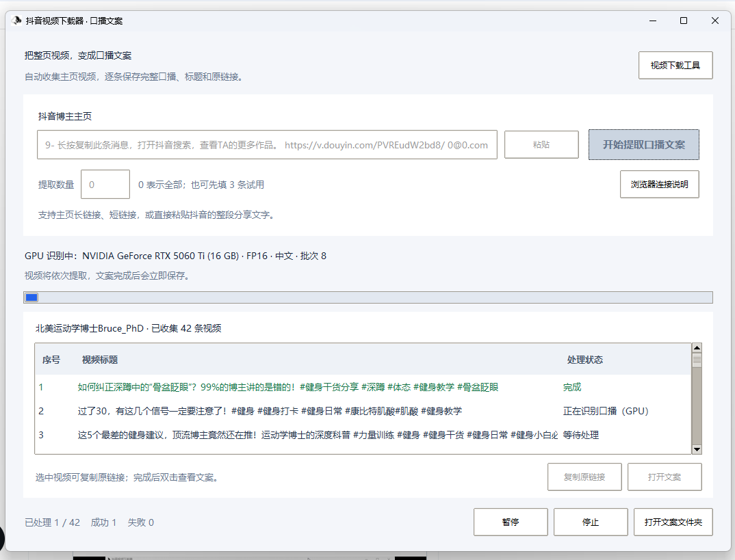The image size is (735, 560).
Task: Stop processing with 停止
Action: tap(591, 522)
